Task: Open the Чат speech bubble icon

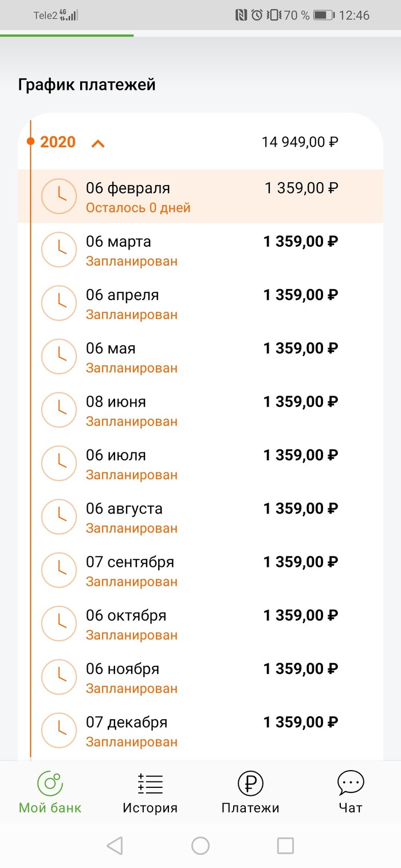Action: pyautogui.click(x=350, y=783)
